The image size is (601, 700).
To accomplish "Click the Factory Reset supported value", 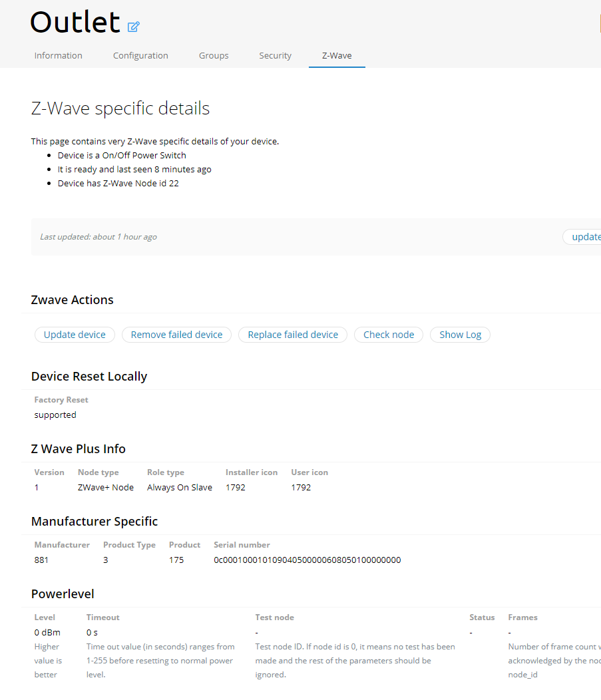I will click(x=55, y=415).
